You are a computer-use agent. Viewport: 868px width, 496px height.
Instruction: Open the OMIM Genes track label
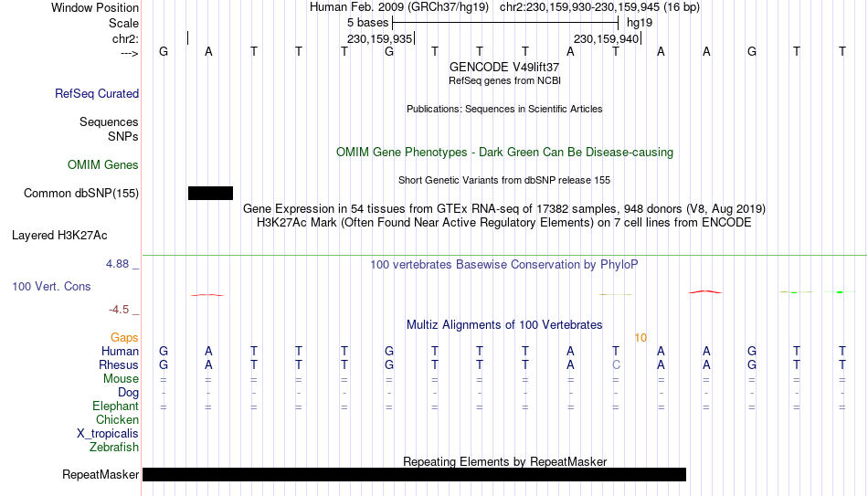[x=103, y=165]
